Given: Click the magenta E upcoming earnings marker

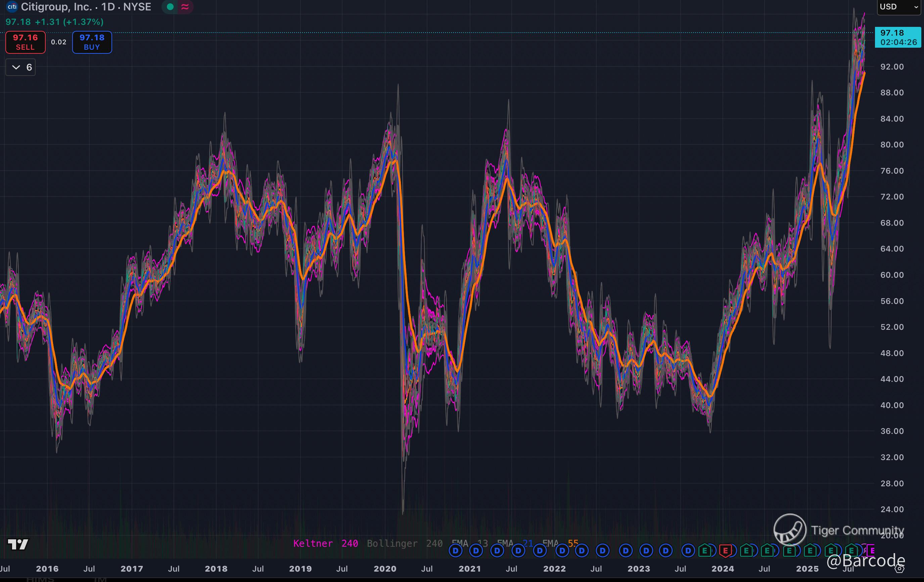Looking at the screenshot, I should click(871, 551).
